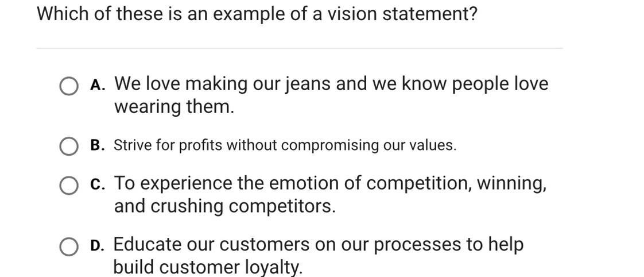Viewport: 644px width, 277px height.
Task: Click the bold "D." letter label
Action: coord(98,246)
